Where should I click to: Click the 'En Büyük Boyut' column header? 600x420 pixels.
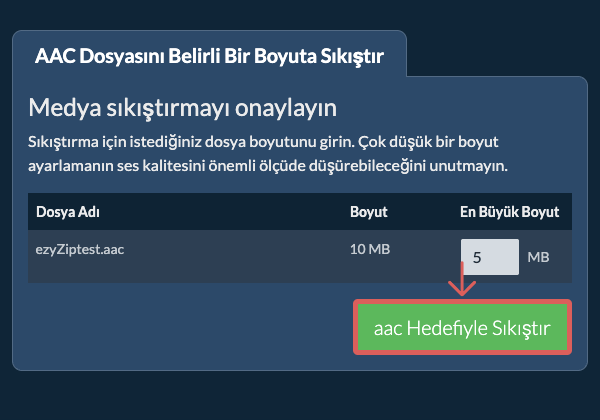pyautogui.click(x=509, y=212)
